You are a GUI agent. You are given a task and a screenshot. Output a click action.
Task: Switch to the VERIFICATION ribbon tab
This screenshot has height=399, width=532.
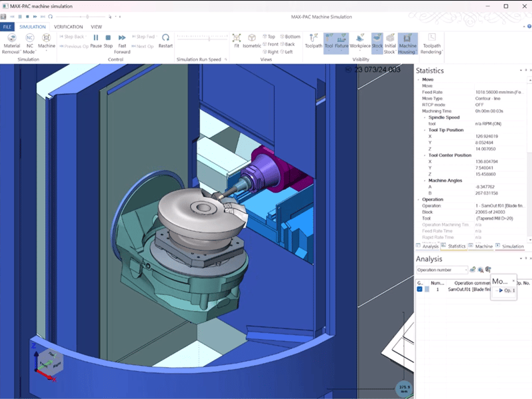[x=68, y=27]
